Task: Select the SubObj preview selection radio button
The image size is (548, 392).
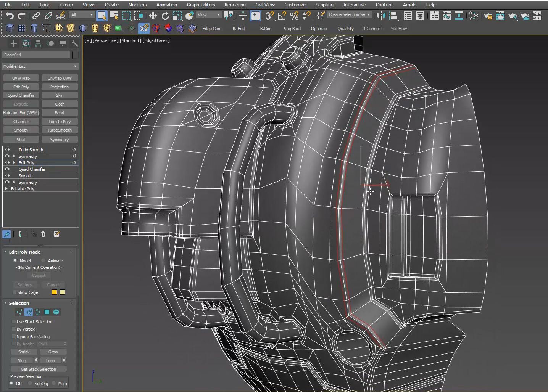Action: pyautogui.click(x=31, y=383)
